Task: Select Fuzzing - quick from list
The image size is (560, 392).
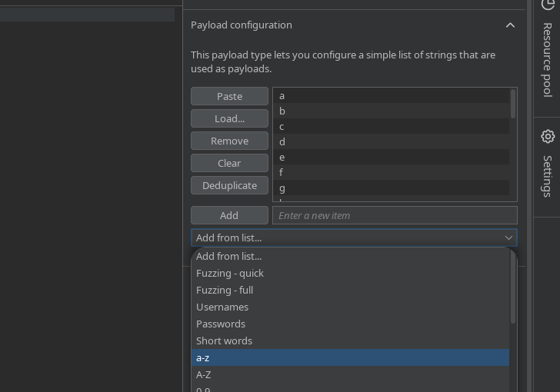Action: click(230, 273)
